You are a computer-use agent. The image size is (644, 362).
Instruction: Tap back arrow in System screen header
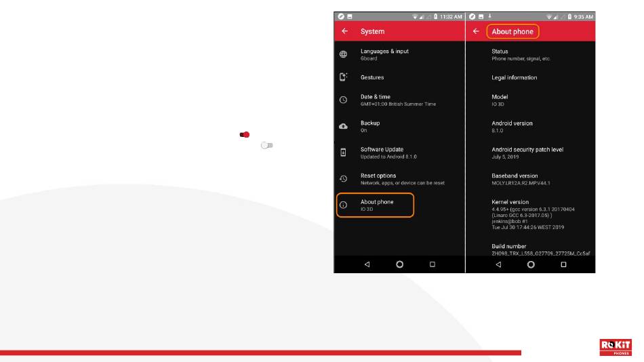344,31
